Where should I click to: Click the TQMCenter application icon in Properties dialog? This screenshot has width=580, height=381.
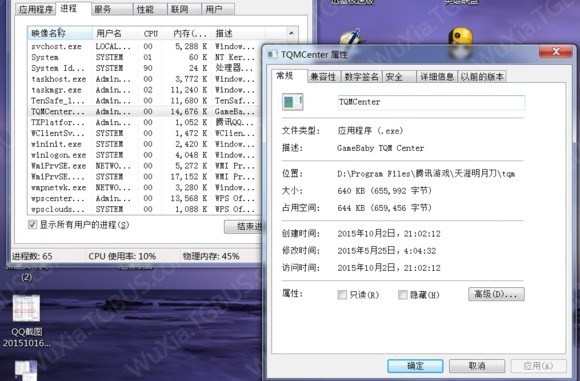[293, 102]
